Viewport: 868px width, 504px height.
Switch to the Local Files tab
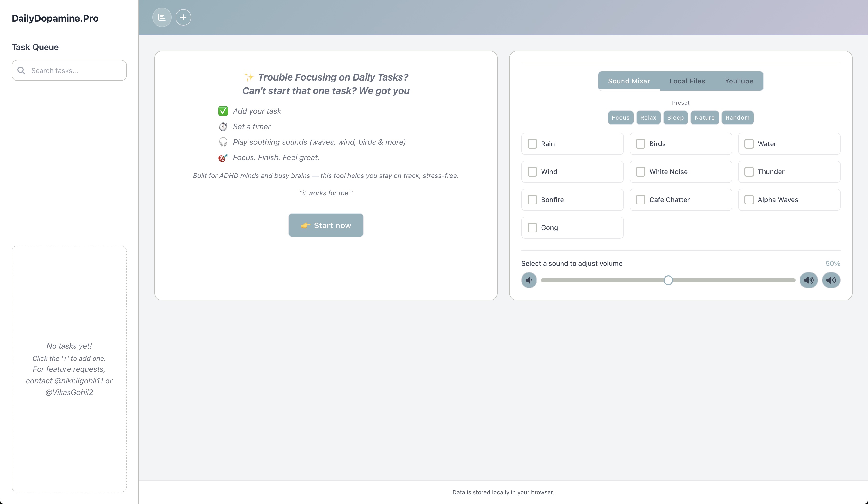click(687, 81)
